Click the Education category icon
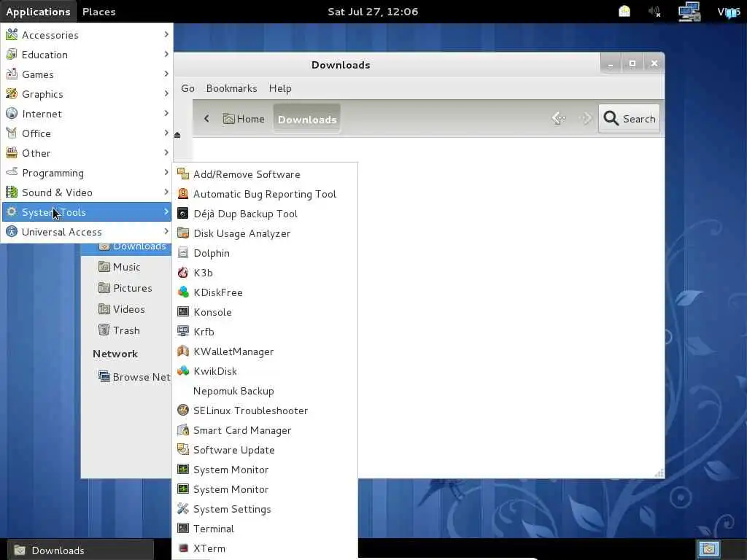747x560 pixels. click(x=12, y=54)
